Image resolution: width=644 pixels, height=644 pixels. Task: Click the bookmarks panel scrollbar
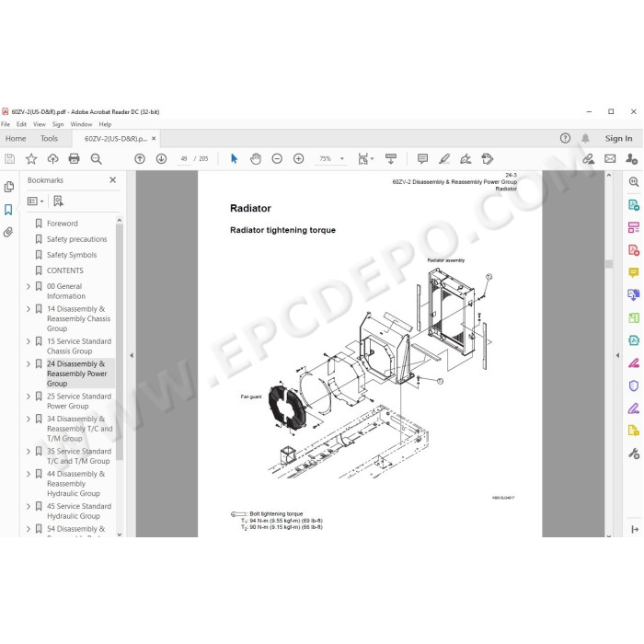pos(120,341)
